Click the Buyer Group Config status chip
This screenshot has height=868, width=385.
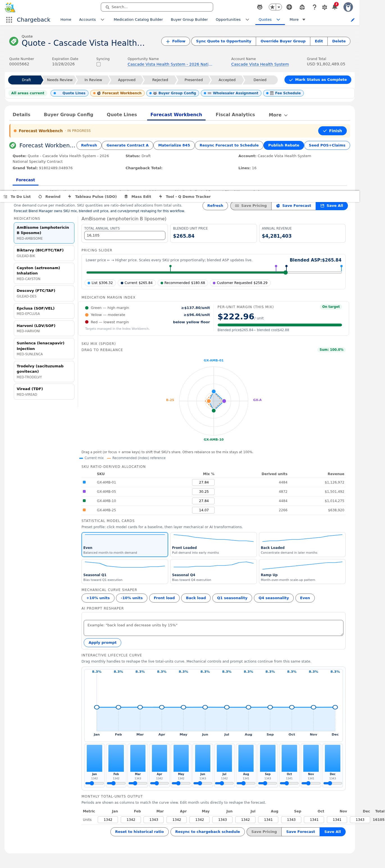173,93
